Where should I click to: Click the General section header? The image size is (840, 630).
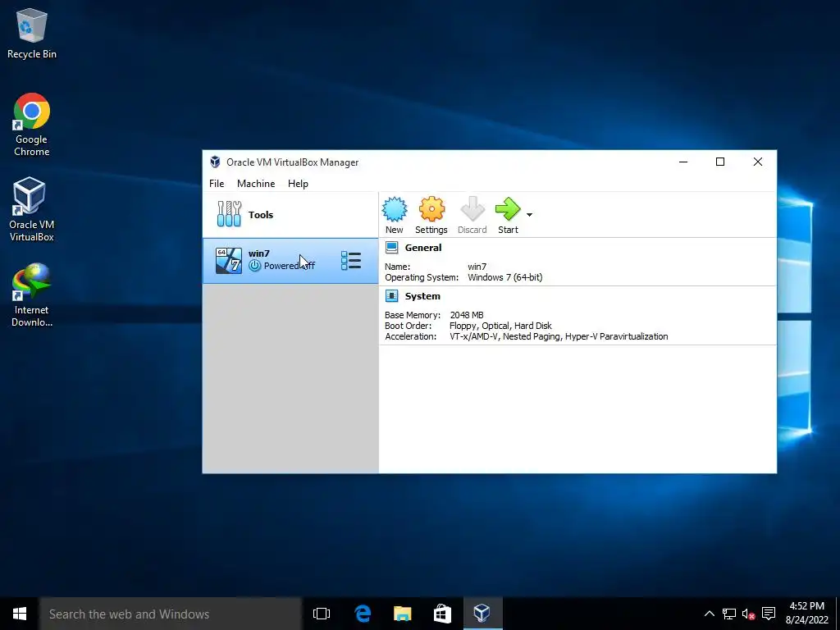coord(423,248)
